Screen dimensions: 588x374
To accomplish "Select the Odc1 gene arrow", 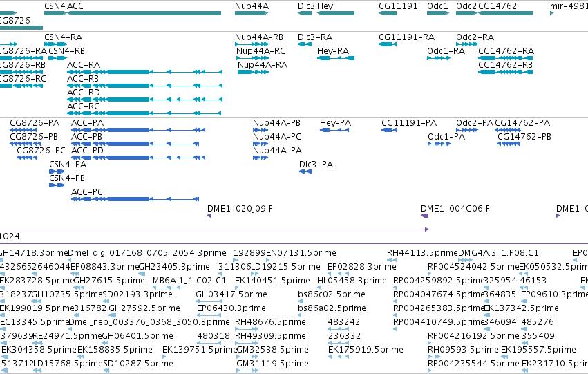I will (x=438, y=13).
